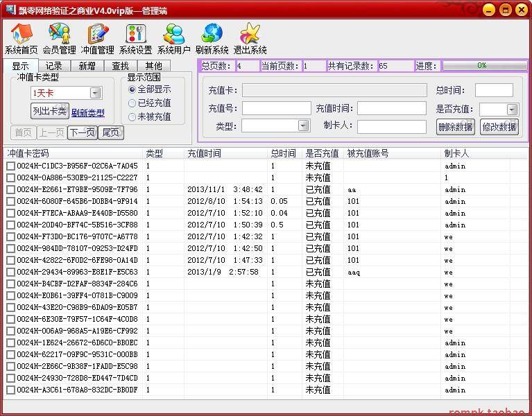This screenshot has width=532, height=416.
Task: Click 列出卡类 button
Action: click(50, 111)
